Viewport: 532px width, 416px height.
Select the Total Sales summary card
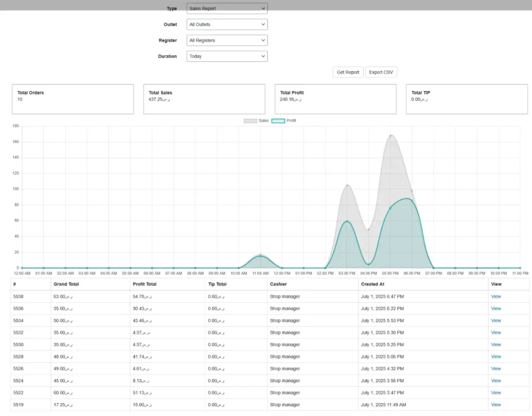[204, 99]
